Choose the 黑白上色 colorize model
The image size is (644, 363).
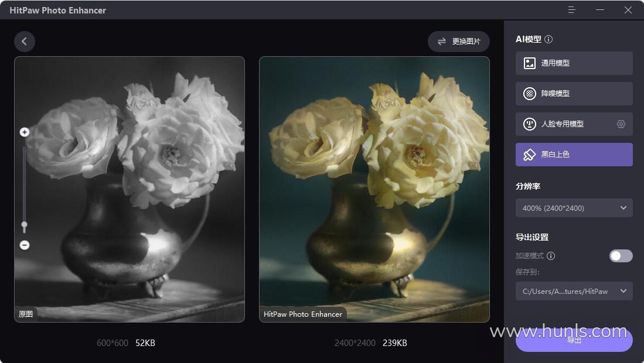pyautogui.click(x=574, y=155)
